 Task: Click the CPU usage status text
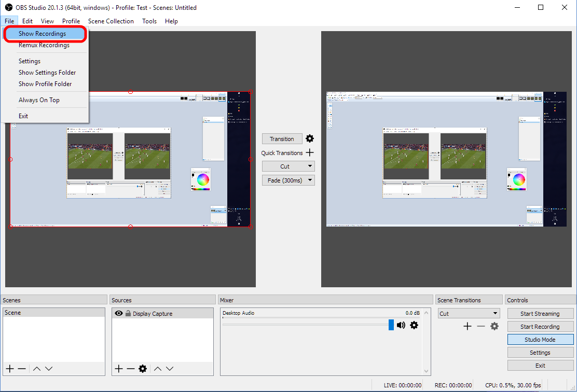(513, 385)
